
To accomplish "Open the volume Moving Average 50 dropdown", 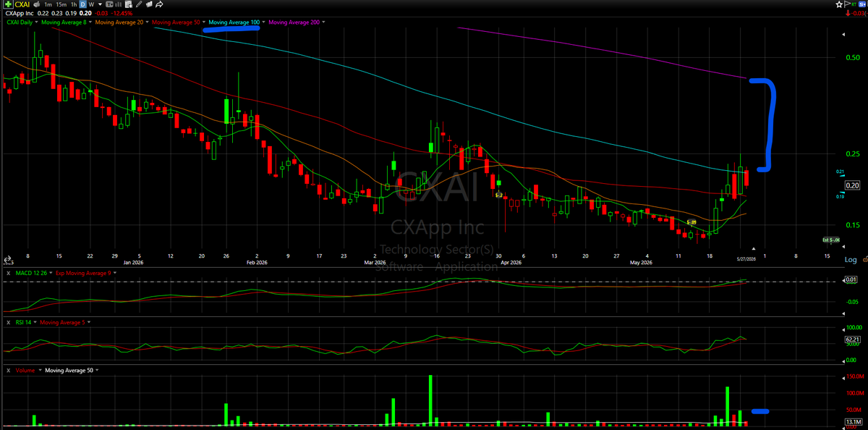I will pos(97,370).
